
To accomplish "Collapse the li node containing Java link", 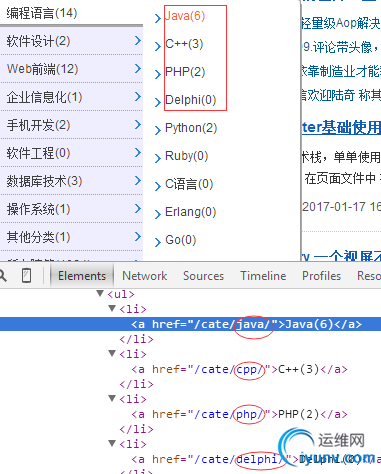I will point(112,308).
